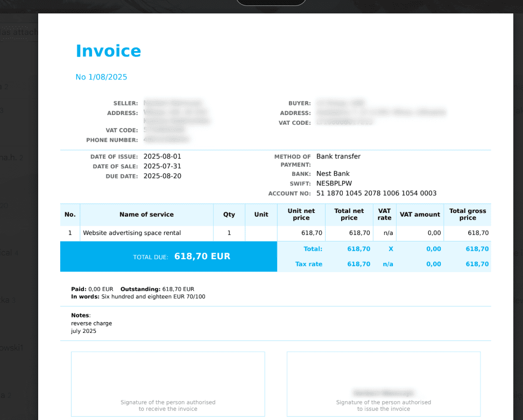Click the issue-the-invoice signature box
This screenshot has width=523, height=420.
pyautogui.click(x=383, y=383)
